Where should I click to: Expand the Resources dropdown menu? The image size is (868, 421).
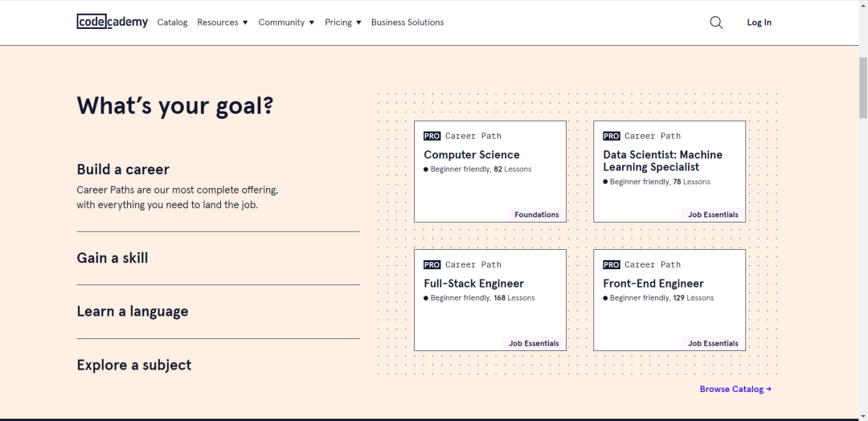(x=223, y=22)
